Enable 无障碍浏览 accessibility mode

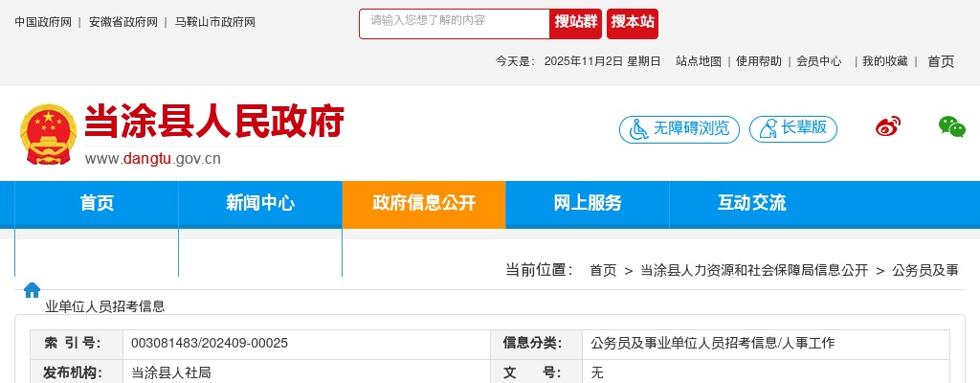click(679, 129)
